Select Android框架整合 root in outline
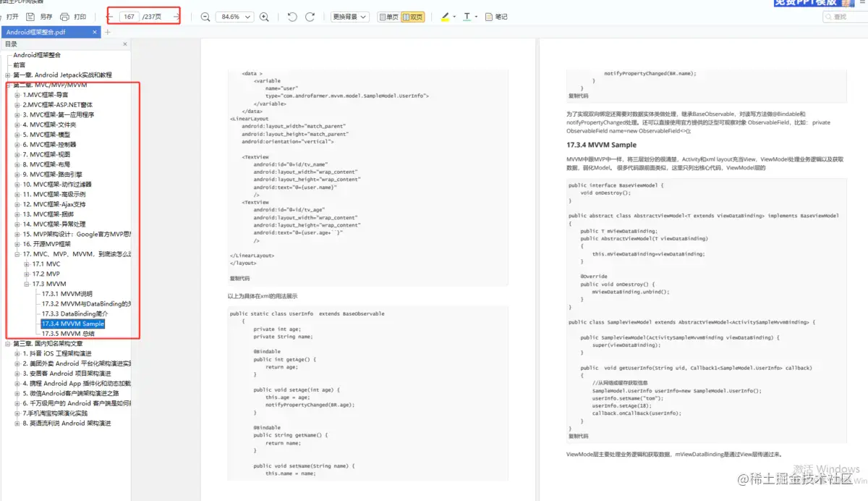 [37, 55]
